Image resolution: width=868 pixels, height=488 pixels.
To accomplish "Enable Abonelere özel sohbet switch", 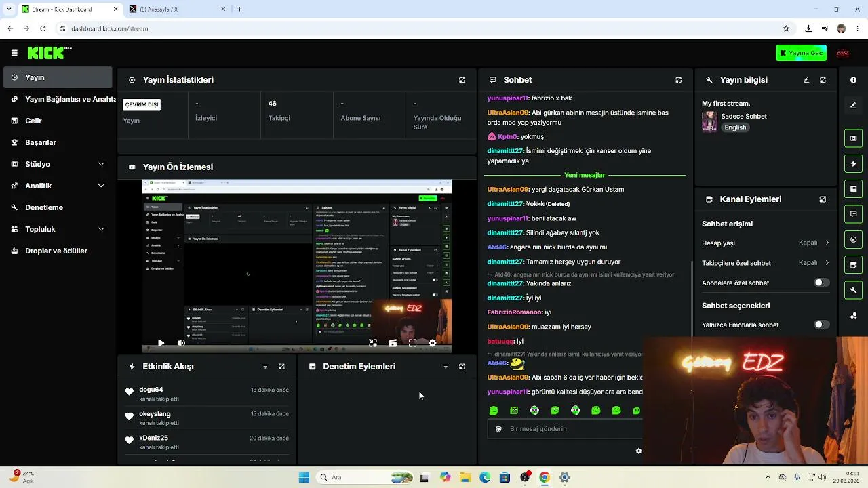I will 821,283.
